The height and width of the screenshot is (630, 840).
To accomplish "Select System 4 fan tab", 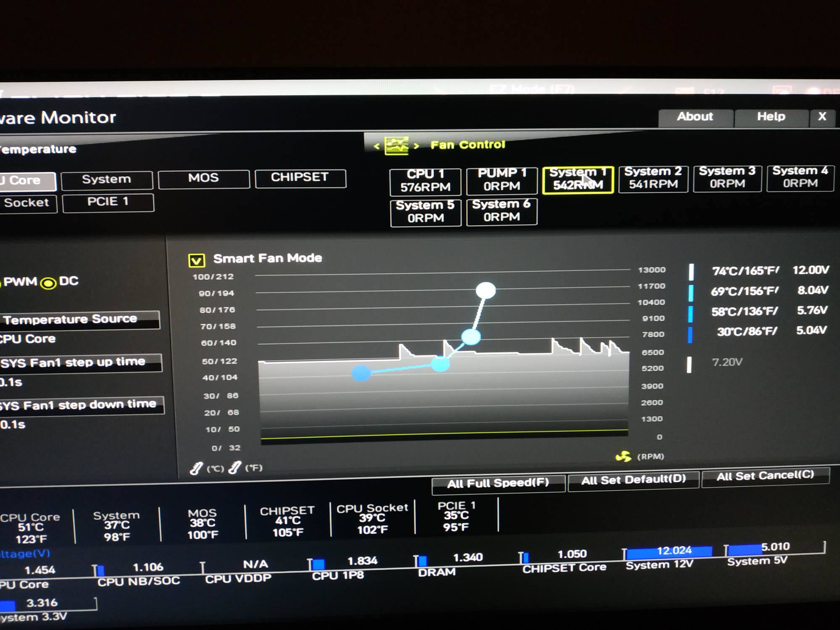I will click(x=800, y=178).
